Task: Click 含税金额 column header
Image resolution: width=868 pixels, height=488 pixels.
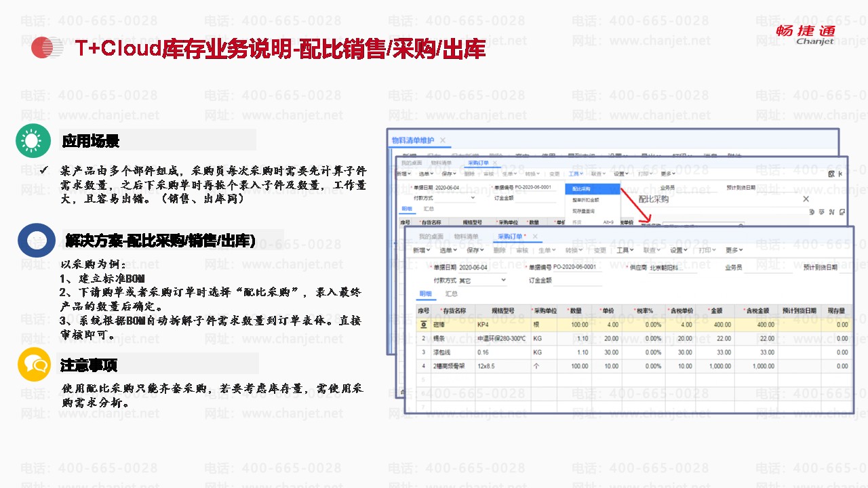Action: (x=756, y=310)
